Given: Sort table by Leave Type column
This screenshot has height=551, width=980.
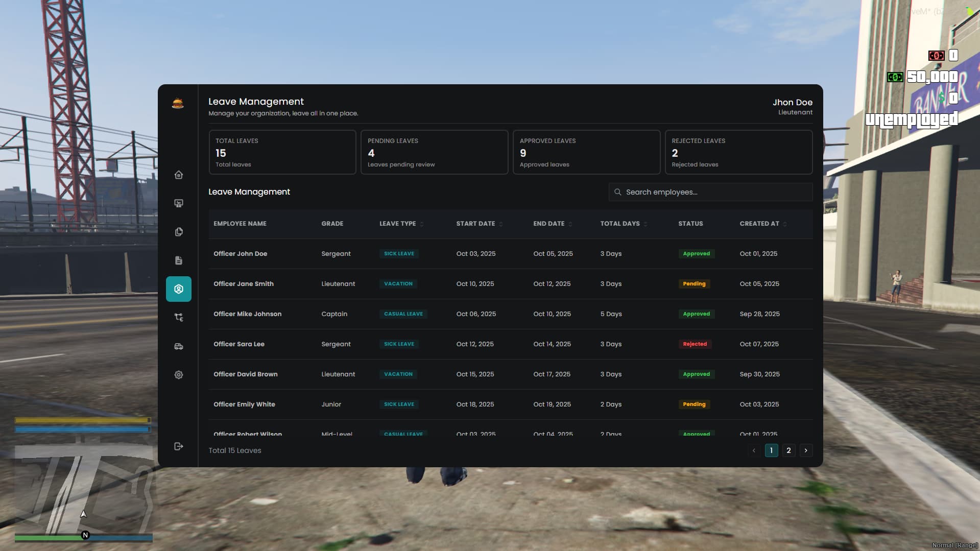Looking at the screenshot, I should pyautogui.click(x=401, y=224).
